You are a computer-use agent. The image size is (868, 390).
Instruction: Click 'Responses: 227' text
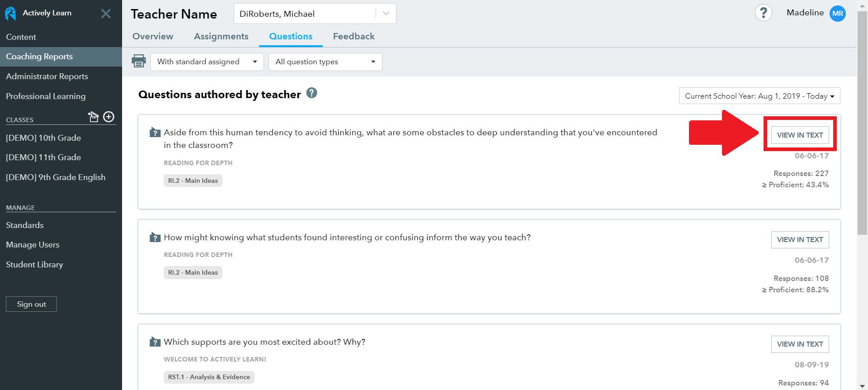point(801,173)
